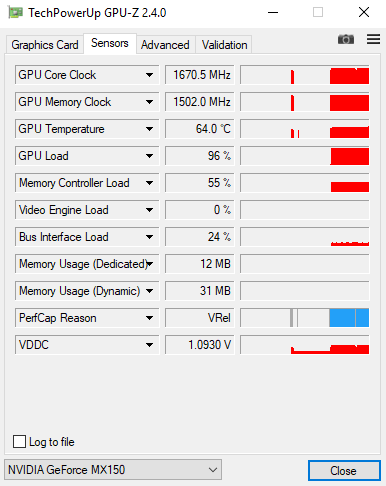Image resolution: width=386 pixels, height=486 pixels.
Task: Expand the VDDC sensor dropdown
Action: 149,345
